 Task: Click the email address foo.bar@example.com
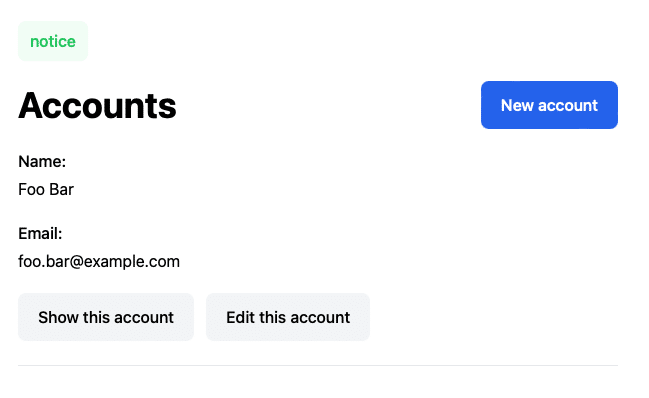[99, 261]
